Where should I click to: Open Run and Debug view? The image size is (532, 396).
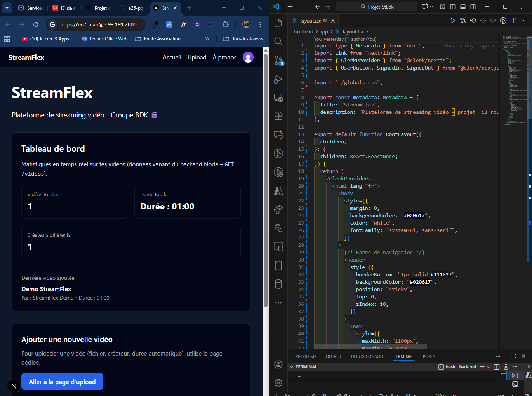(x=278, y=79)
